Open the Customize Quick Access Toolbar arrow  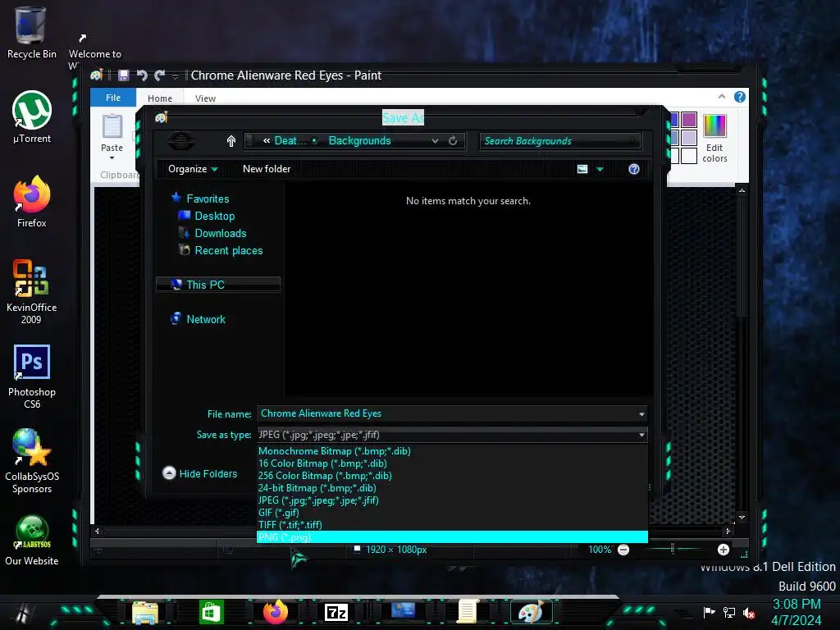tap(175, 76)
